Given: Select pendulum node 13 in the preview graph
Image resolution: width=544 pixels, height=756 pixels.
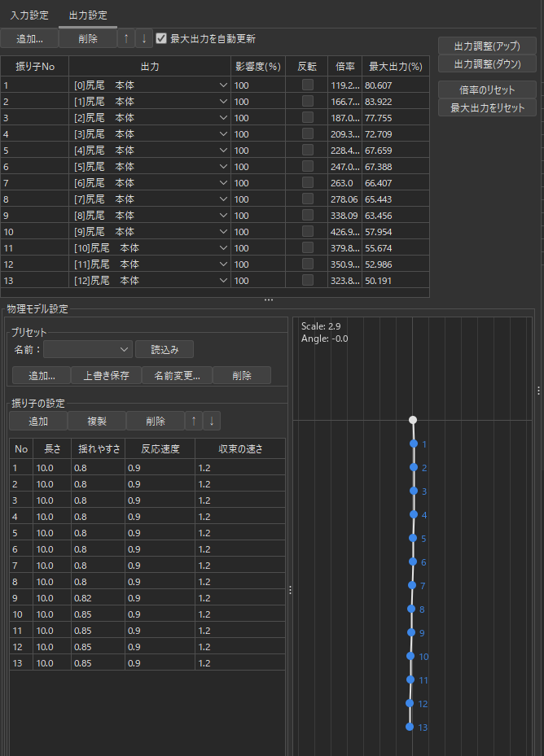Looking at the screenshot, I should click(x=410, y=727).
